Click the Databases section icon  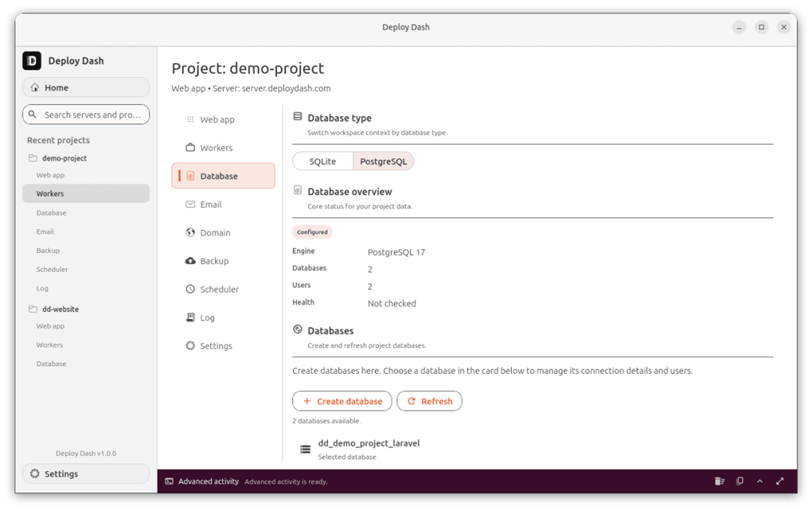(298, 329)
